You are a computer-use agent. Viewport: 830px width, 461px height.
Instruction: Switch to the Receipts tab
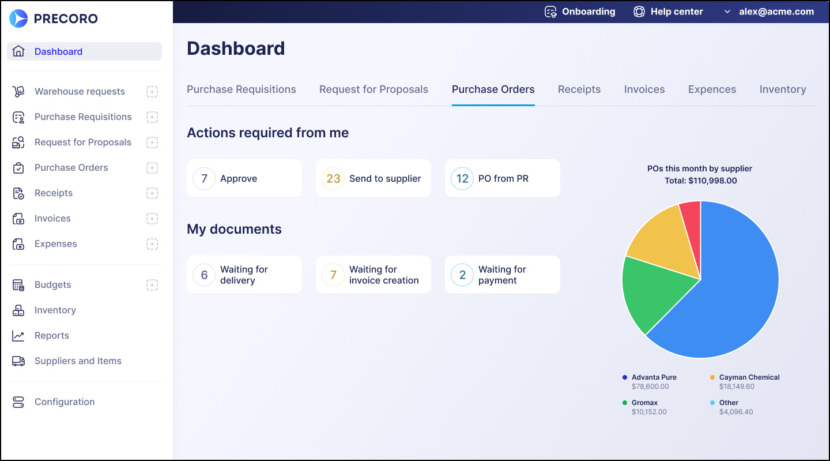pos(579,89)
